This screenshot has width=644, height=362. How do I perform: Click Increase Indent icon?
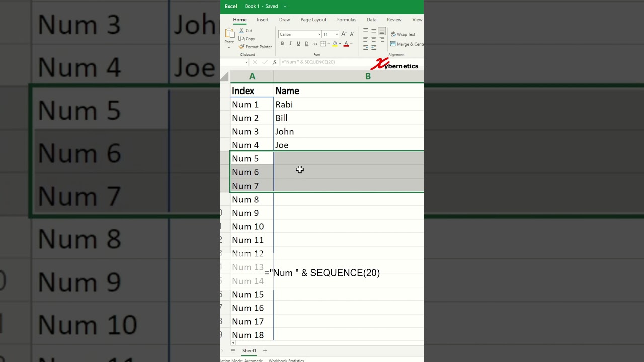click(x=374, y=47)
